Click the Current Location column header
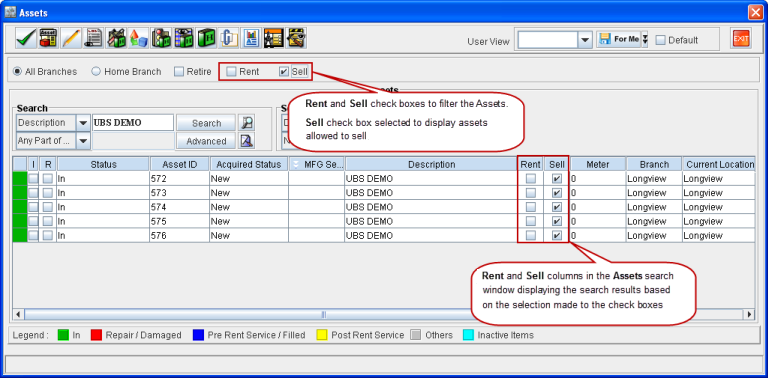 pos(719,165)
